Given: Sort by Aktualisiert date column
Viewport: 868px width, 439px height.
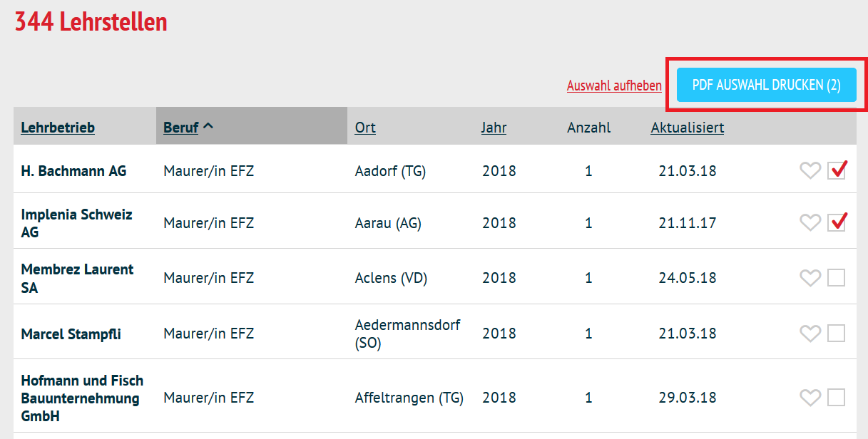Looking at the screenshot, I should coord(688,128).
